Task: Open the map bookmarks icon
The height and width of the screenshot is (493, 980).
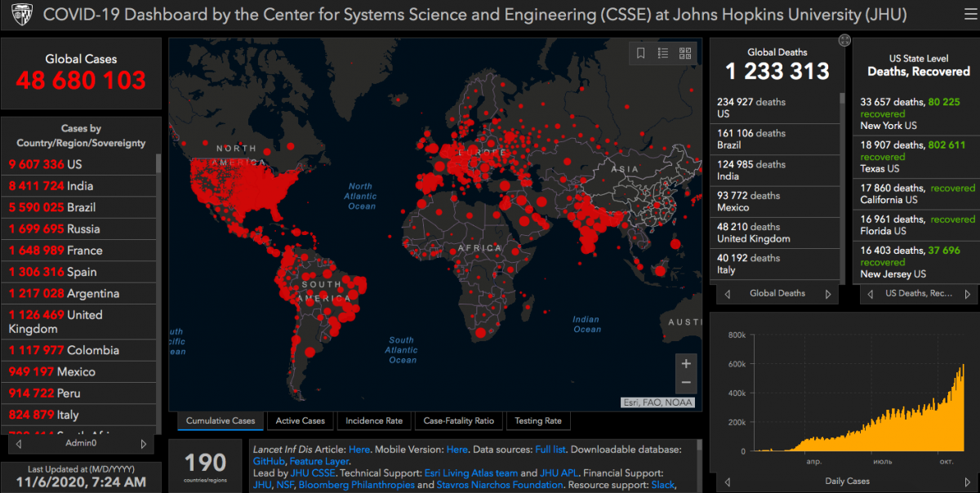Action: [x=641, y=53]
